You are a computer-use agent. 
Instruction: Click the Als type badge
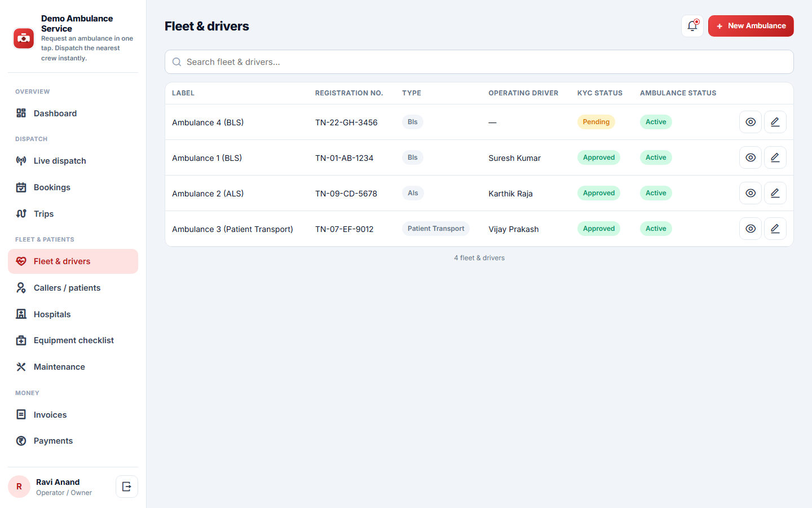pos(413,193)
